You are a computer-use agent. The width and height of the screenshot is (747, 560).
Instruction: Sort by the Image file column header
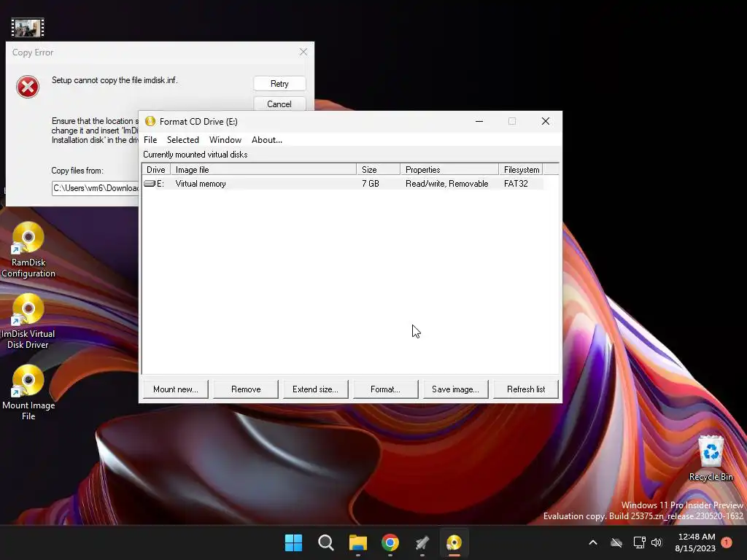[263, 169]
